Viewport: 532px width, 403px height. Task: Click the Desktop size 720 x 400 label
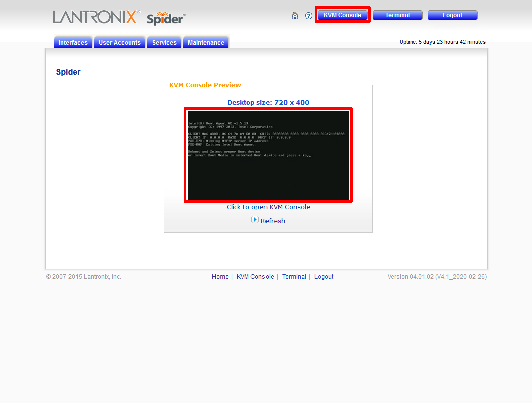(x=268, y=103)
